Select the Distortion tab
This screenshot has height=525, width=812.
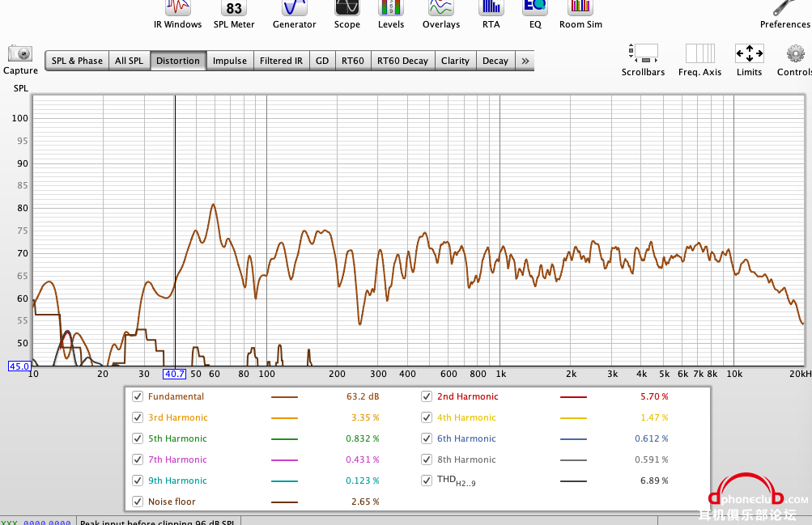(x=178, y=61)
